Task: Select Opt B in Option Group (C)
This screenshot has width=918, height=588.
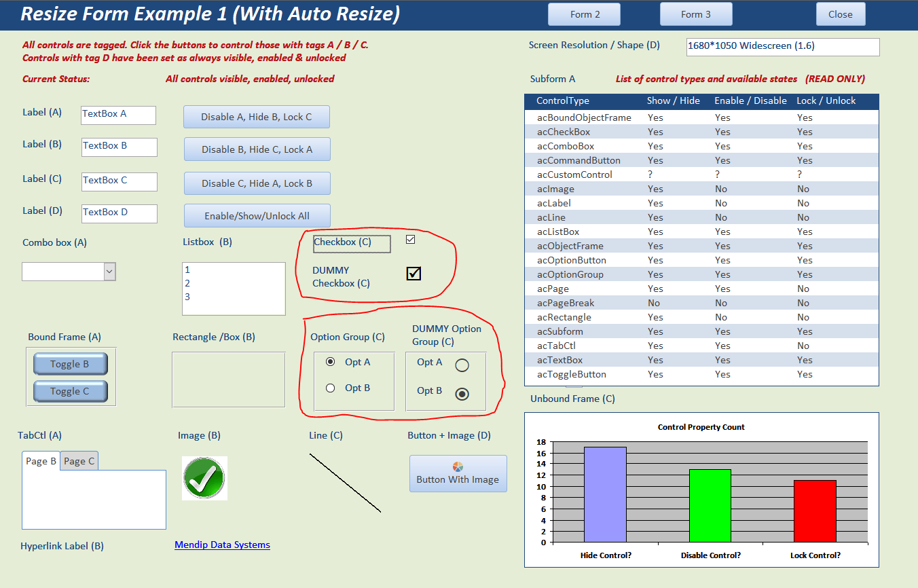Action: coord(331,388)
